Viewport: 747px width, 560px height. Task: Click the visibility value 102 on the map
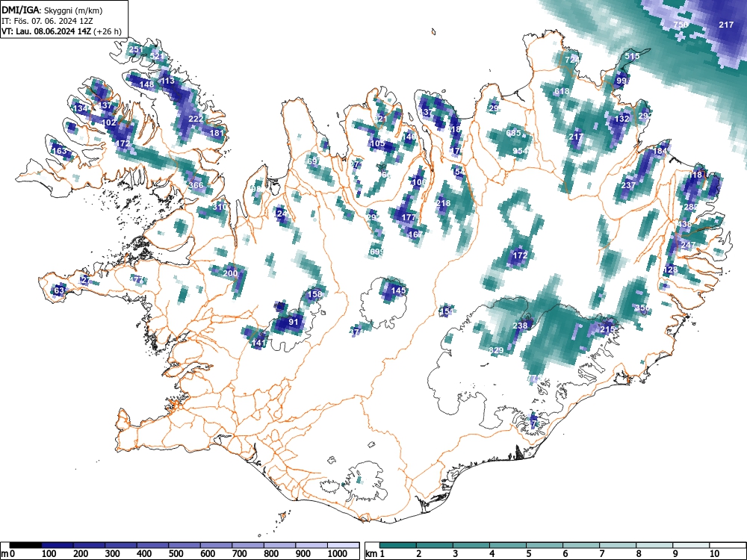109,122
